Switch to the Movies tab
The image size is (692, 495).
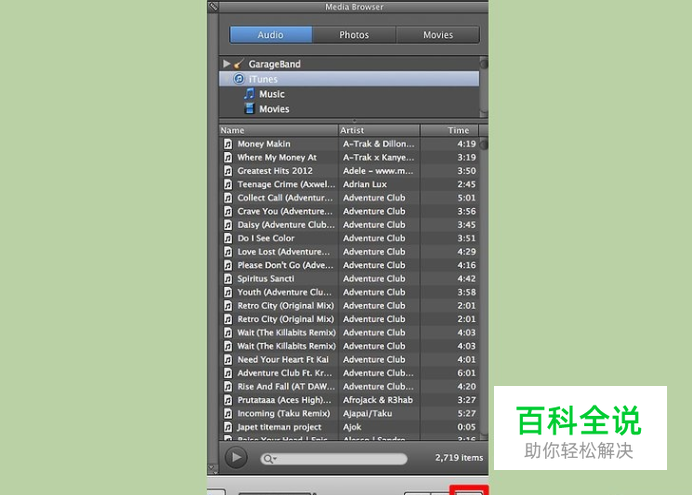(438, 35)
